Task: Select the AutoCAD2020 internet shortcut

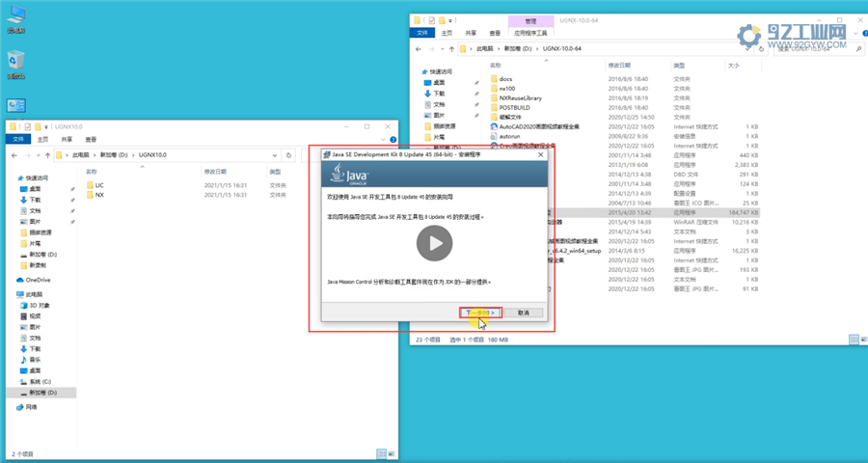Action: (534, 126)
